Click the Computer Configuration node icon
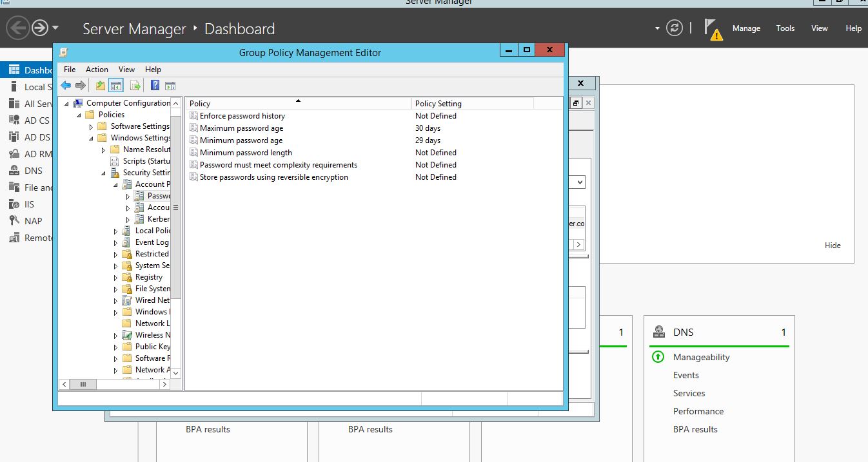 tap(78, 103)
